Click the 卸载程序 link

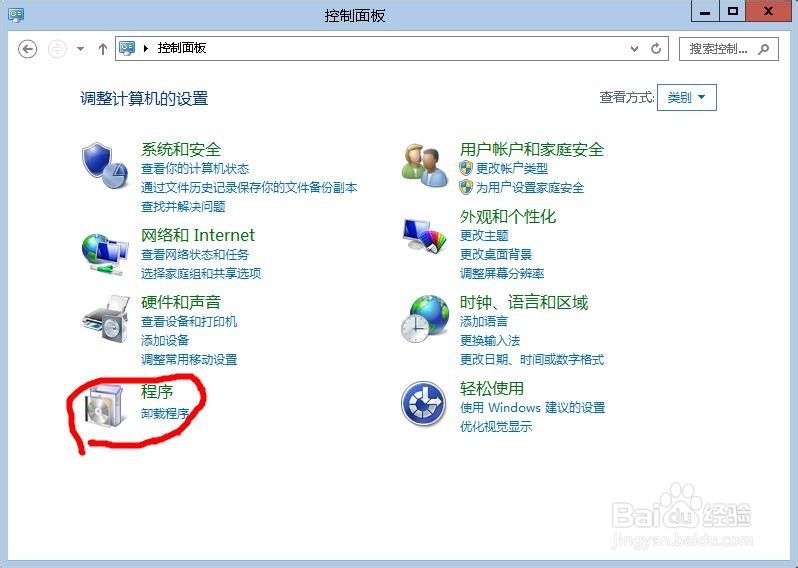tap(165, 413)
